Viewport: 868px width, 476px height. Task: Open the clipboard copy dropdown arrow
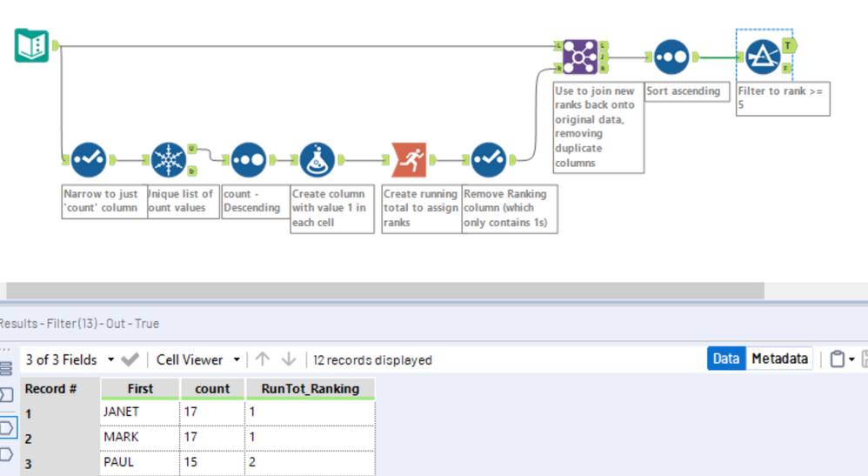[852, 359]
